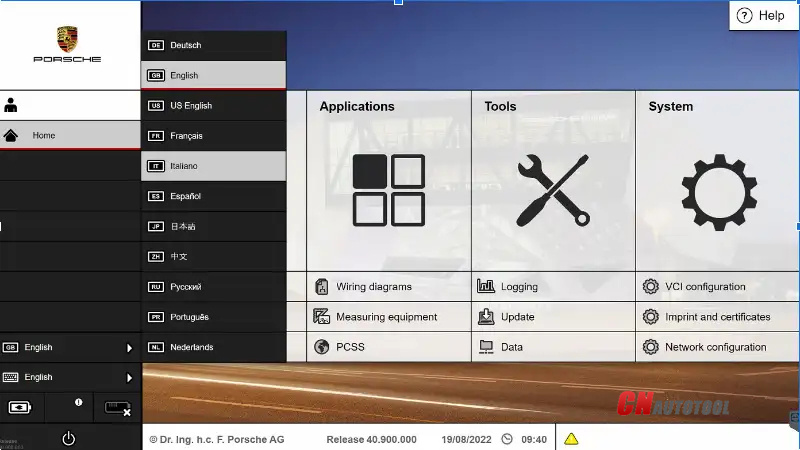Select Italiano language

point(213,166)
